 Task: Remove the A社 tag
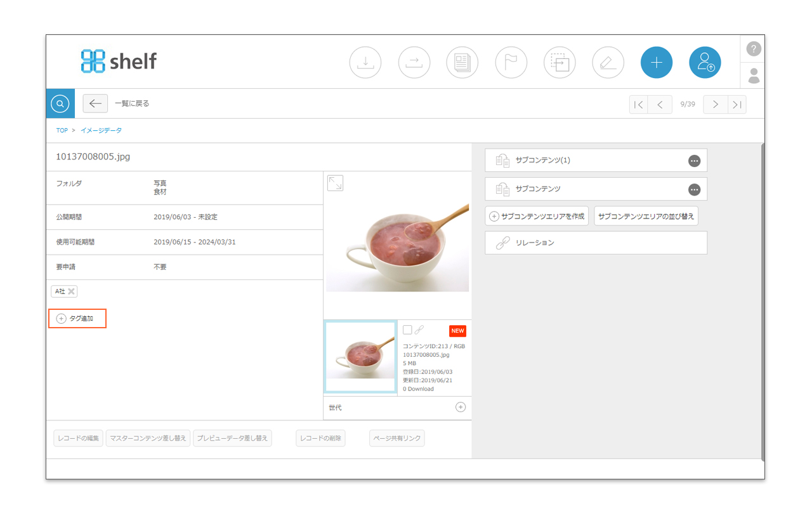coord(72,291)
